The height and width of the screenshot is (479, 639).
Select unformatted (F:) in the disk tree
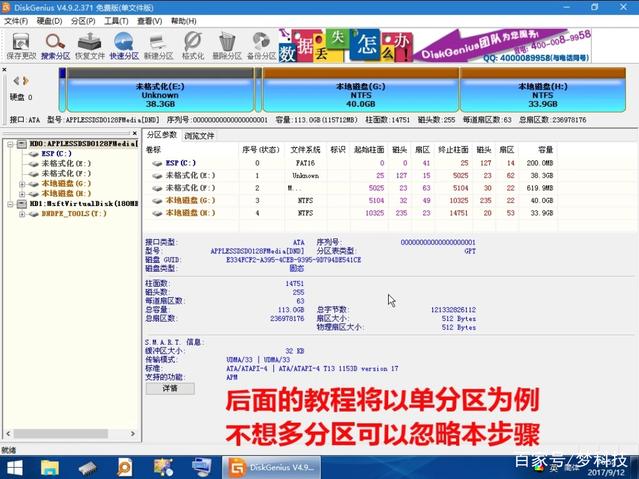(66, 174)
